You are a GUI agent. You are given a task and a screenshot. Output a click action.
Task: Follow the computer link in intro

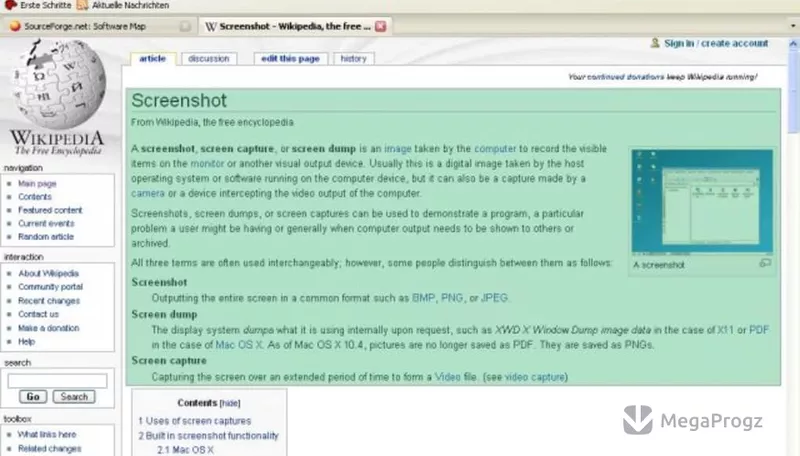pyautogui.click(x=495, y=149)
